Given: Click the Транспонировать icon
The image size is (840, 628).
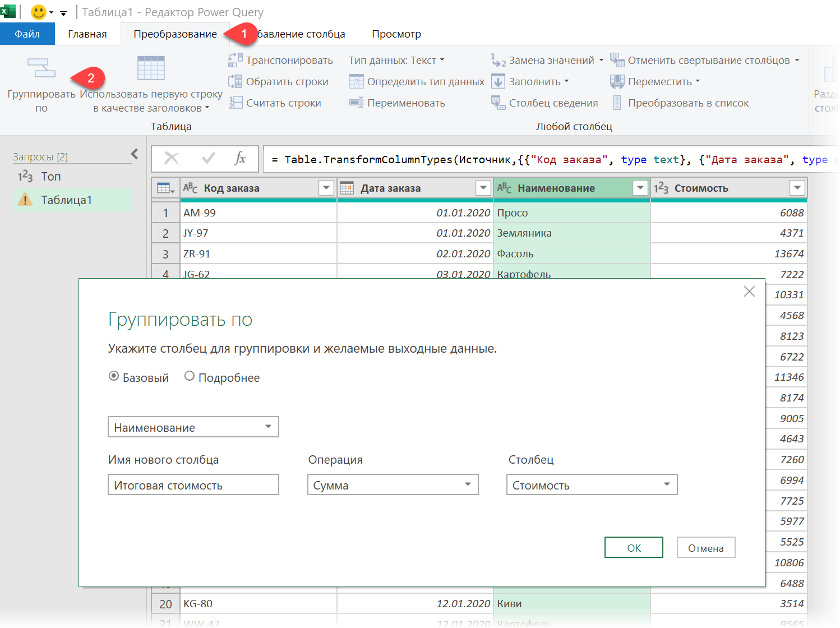Looking at the screenshot, I should (236, 60).
